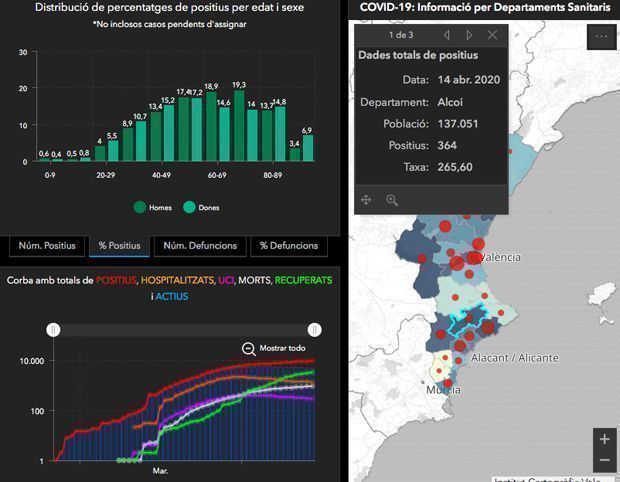Toggle the Dones legend series

pyautogui.click(x=190, y=207)
